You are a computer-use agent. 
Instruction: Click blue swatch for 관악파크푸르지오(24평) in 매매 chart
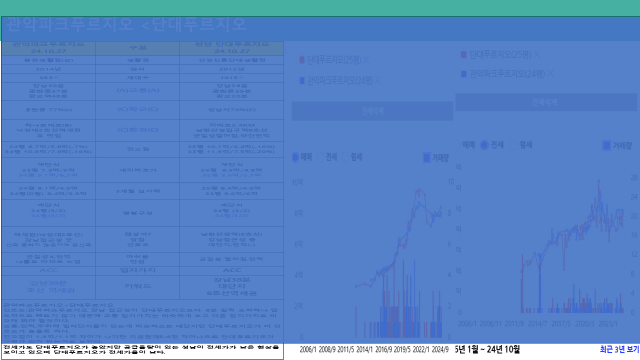pyautogui.click(x=302, y=80)
